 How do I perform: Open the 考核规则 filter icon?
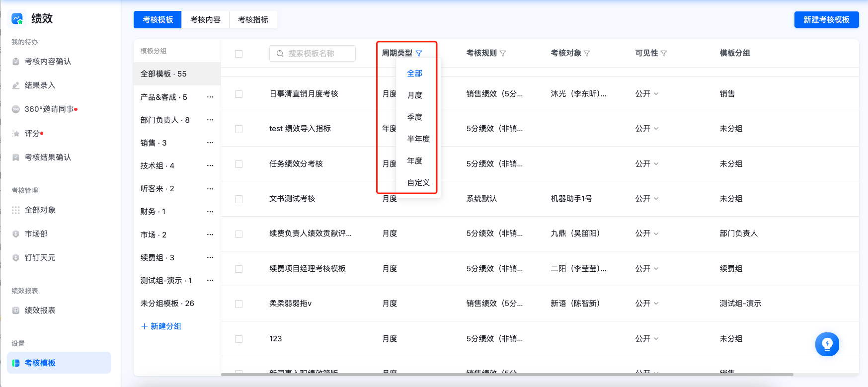tap(503, 53)
